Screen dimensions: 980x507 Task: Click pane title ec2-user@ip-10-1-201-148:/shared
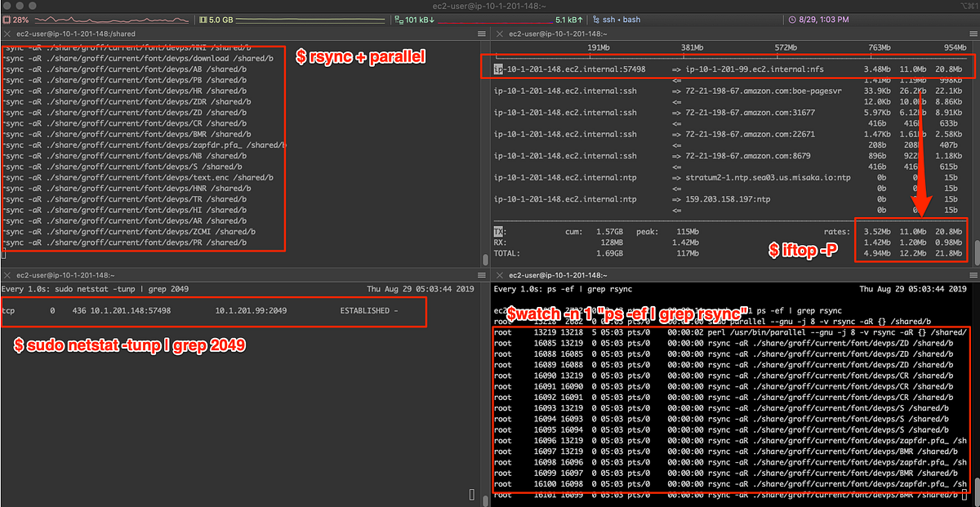[76, 33]
